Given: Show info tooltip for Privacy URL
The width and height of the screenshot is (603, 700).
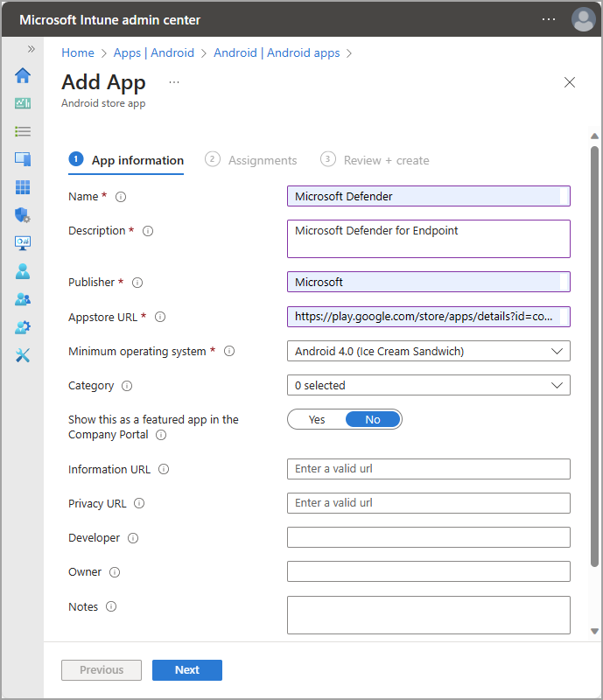Looking at the screenshot, I should tap(139, 504).
